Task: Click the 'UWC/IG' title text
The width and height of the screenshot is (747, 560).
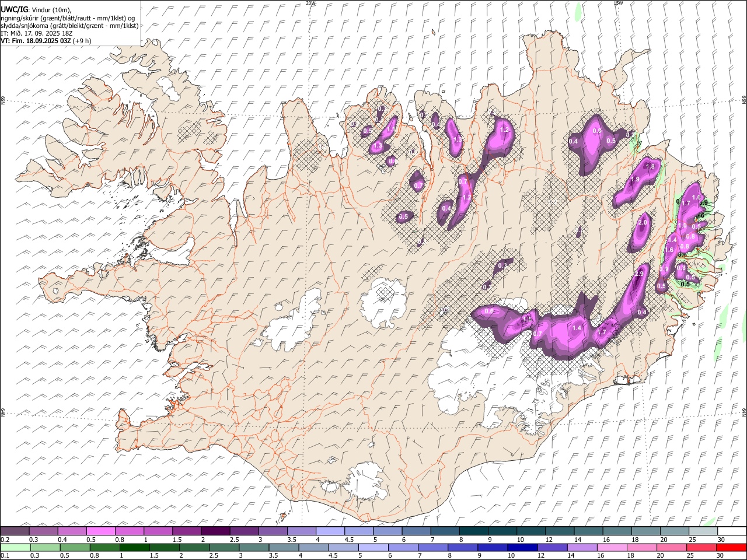Action: pyautogui.click(x=14, y=9)
